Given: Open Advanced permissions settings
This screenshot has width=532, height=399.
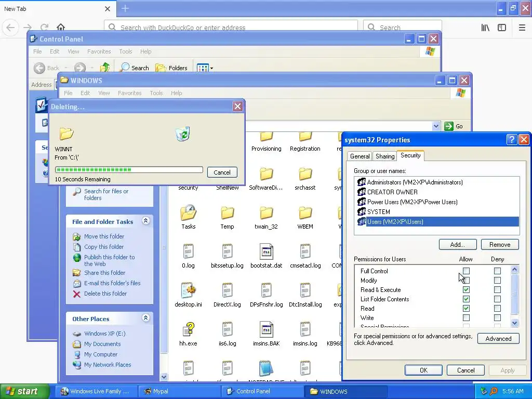Looking at the screenshot, I should [498, 339].
